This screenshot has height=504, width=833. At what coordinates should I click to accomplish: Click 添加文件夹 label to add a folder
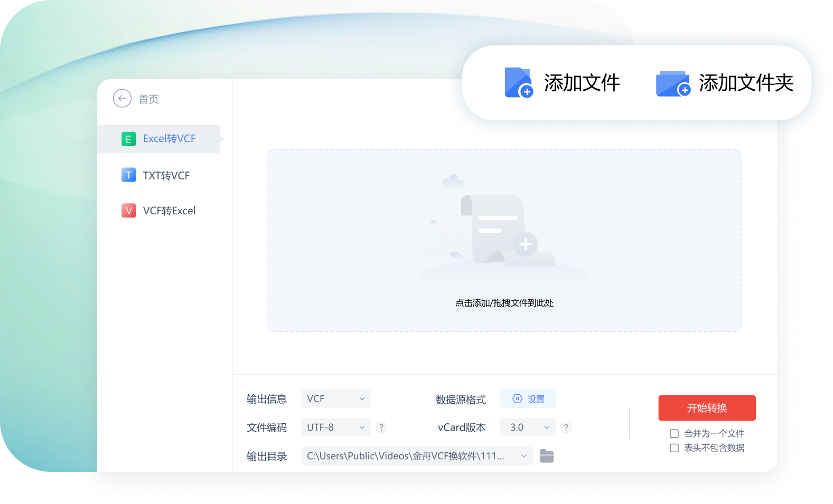coord(746,83)
